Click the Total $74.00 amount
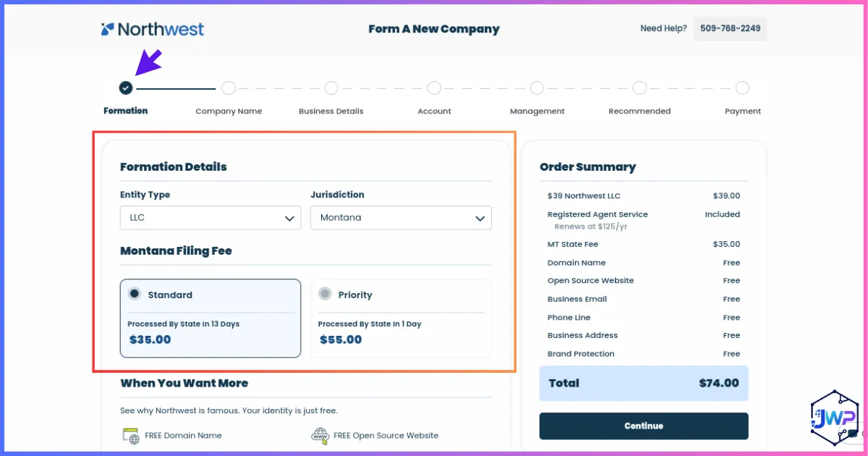868x456 pixels. click(x=719, y=384)
